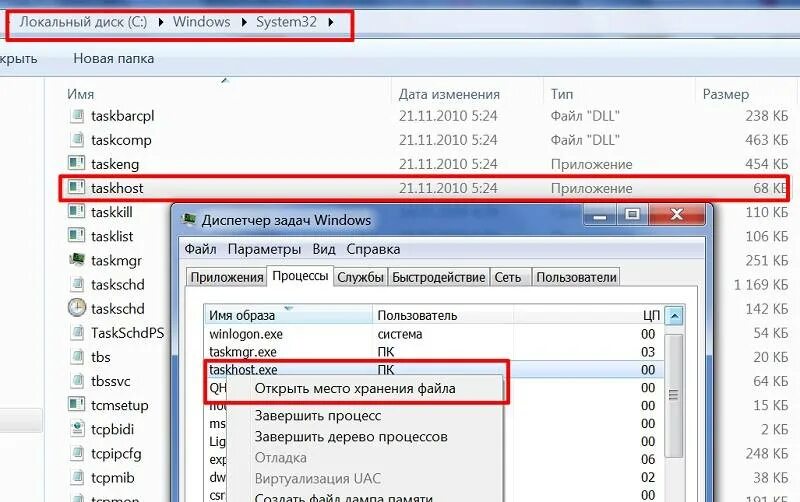Choose Открыть место хранения файла
The height and width of the screenshot is (502, 800).
(x=355, y=389)
